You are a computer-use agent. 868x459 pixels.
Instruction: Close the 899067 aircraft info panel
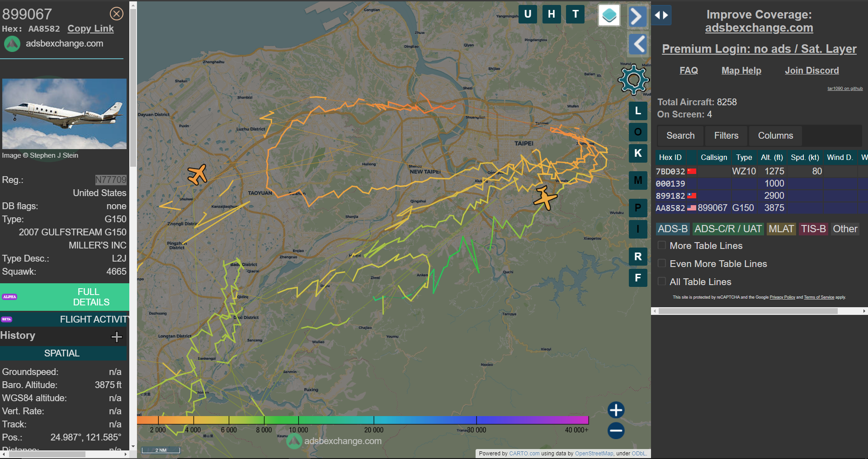pyautogui.click(x=117, y=14)
